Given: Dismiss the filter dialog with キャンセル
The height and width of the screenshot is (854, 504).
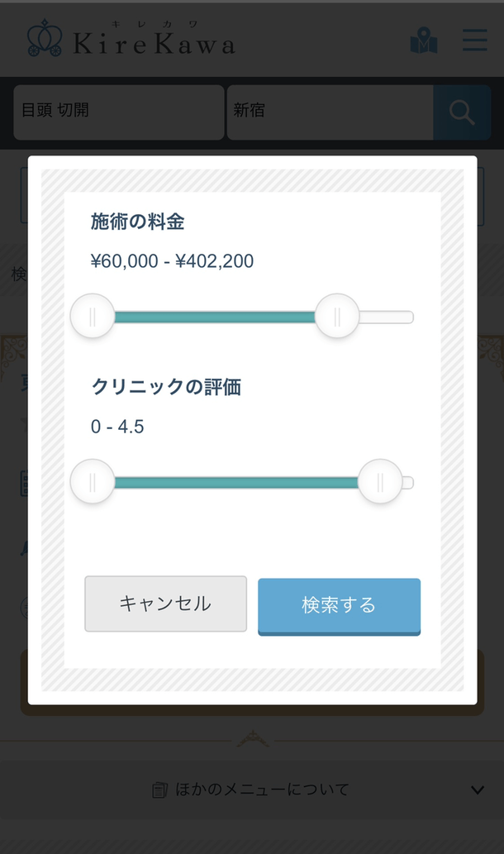Looking at the screenshot, I should pos(165,604).
